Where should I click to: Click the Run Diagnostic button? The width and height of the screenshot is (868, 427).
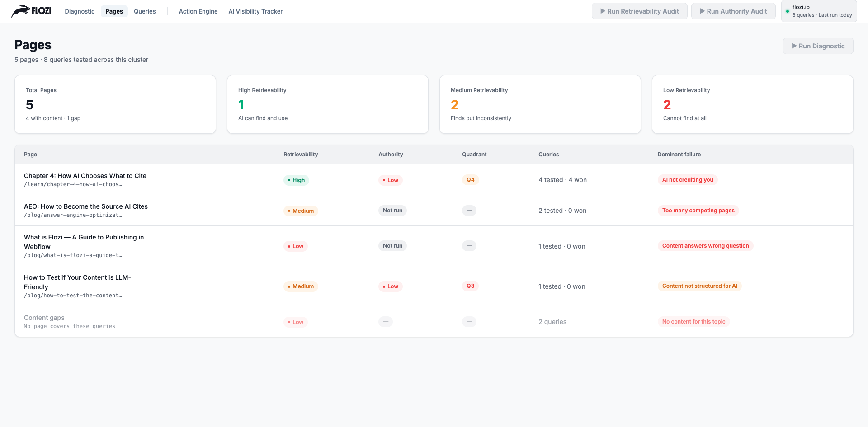(x=818, y=46)
